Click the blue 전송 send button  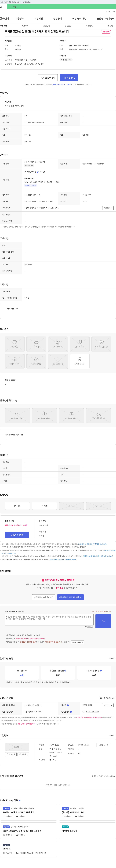(103, 621)
